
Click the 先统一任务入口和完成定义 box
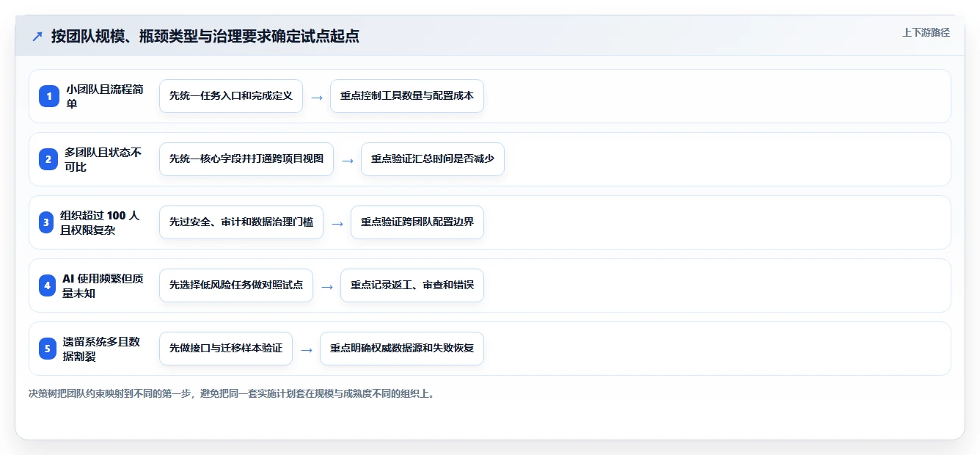tap(231, 96)
